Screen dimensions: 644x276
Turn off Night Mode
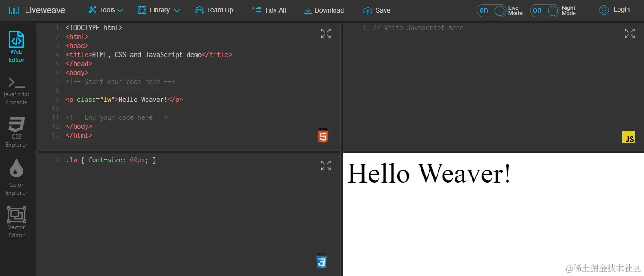543,10
